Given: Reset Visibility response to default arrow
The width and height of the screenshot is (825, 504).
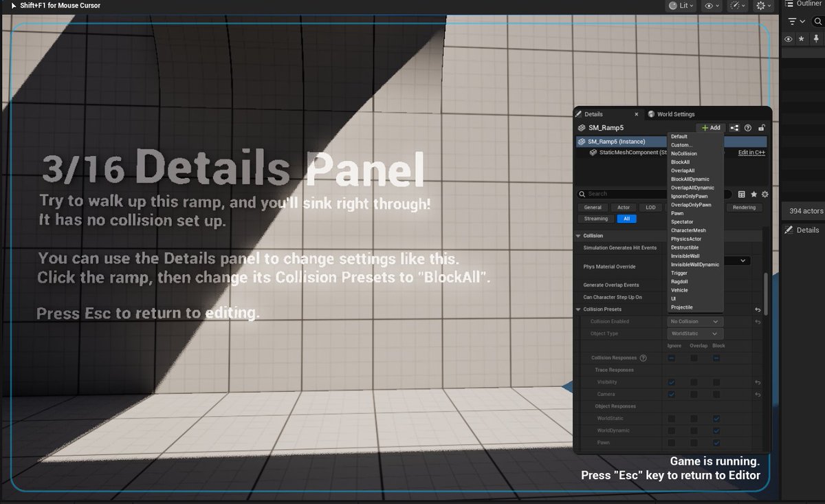Looking at the screenshot, I should point(758,382).
